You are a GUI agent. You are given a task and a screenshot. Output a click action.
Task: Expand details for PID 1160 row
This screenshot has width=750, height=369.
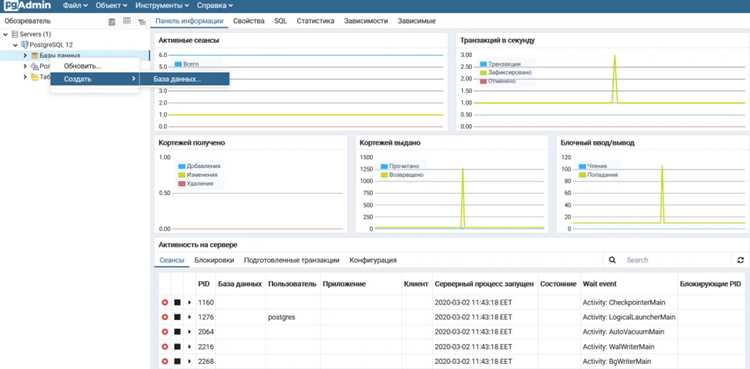pyautogui.click(x=189, y=303)
